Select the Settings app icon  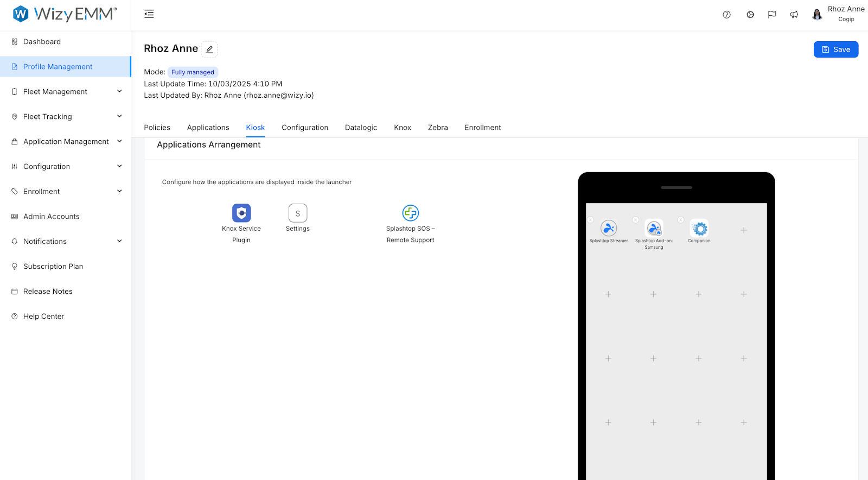[x=298, y=213]
